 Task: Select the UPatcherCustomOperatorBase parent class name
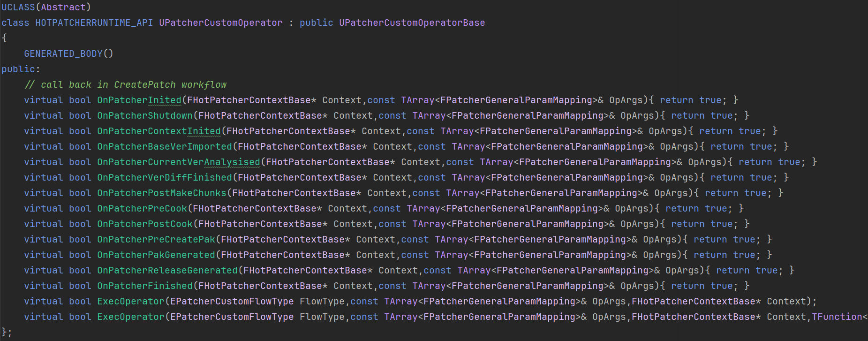point(412,23)
